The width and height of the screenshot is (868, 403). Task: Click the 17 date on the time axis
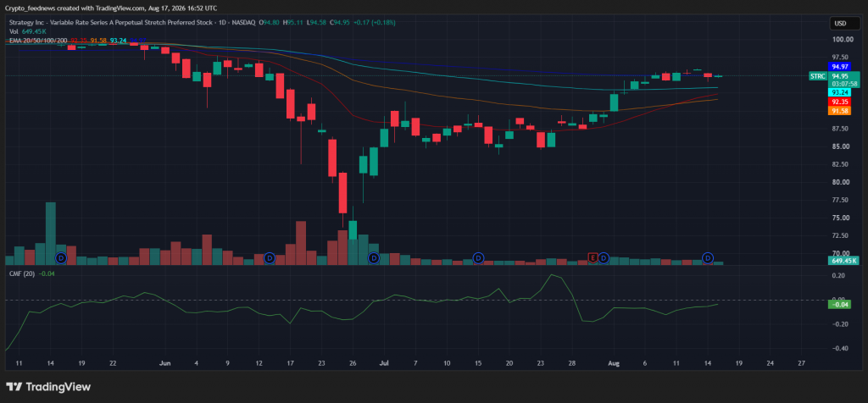[290, 364]
